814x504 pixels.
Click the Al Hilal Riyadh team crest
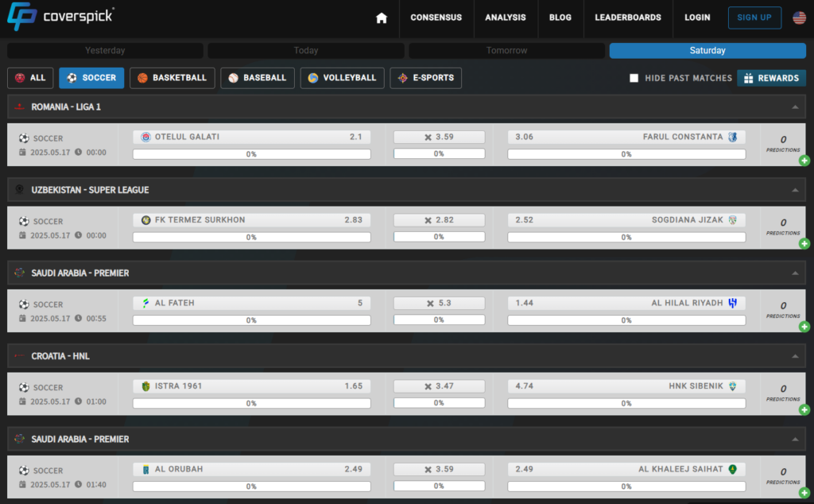point(732,303)
